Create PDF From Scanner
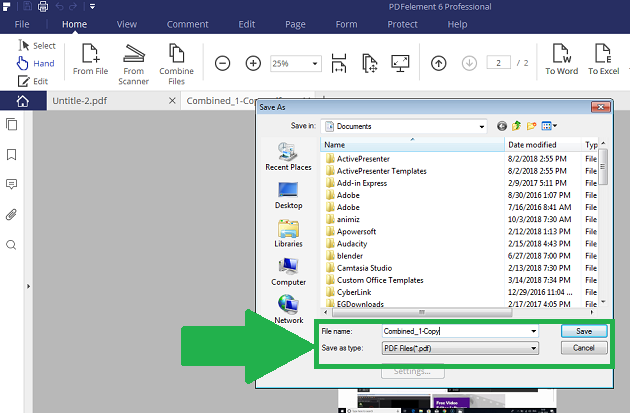Screen dimensions: 630x413 coord(133,64)
